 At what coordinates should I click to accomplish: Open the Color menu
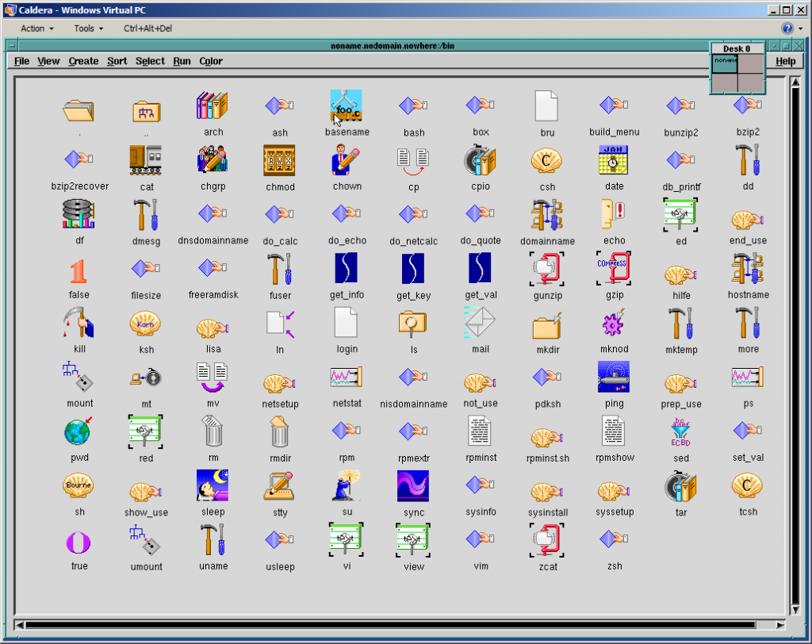(211, 61)
